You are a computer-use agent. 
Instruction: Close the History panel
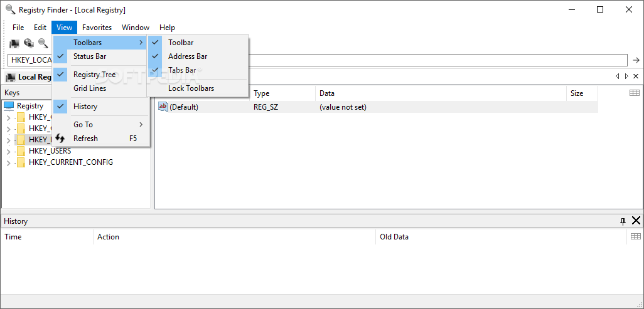636,221
